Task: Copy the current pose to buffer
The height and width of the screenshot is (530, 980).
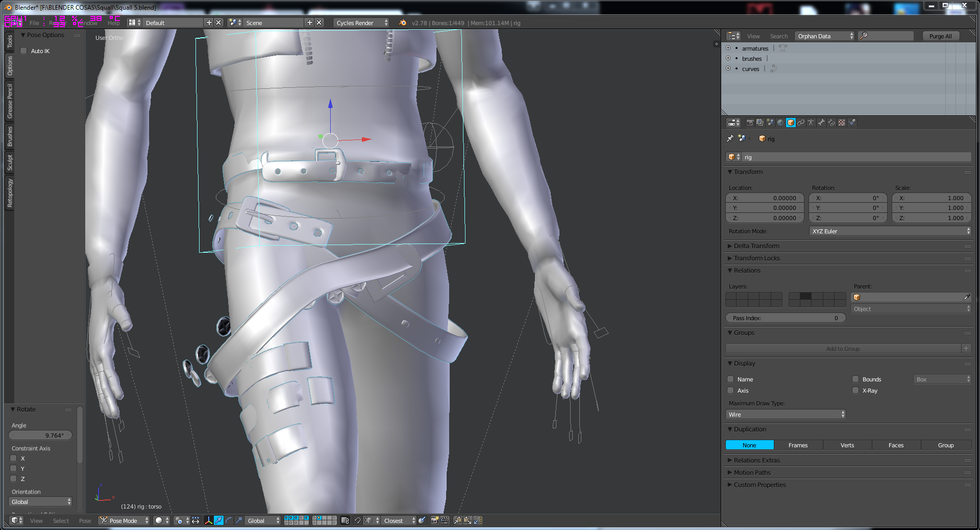Action: point(457,520)
